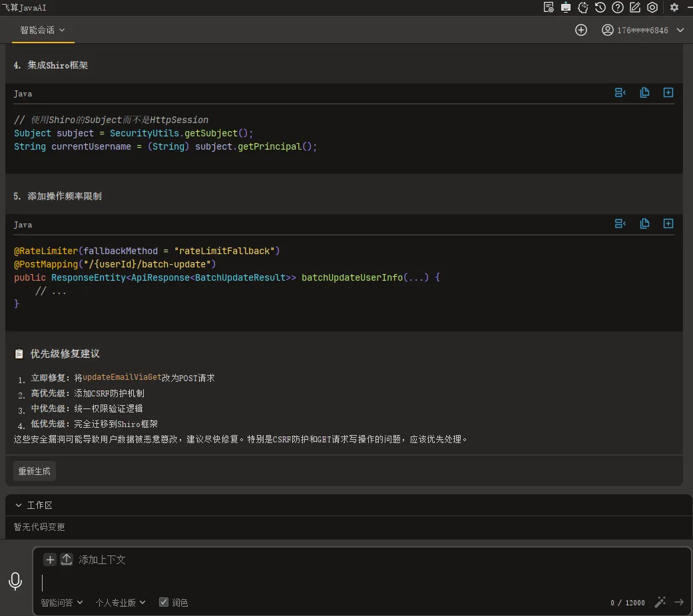Click the send arrow icon

(x=679, y=602)
